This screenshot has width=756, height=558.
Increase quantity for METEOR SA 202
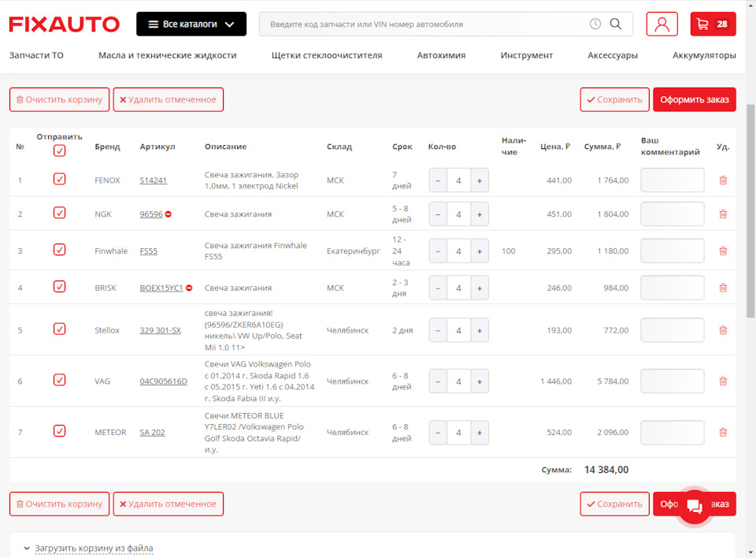(480, 433)
